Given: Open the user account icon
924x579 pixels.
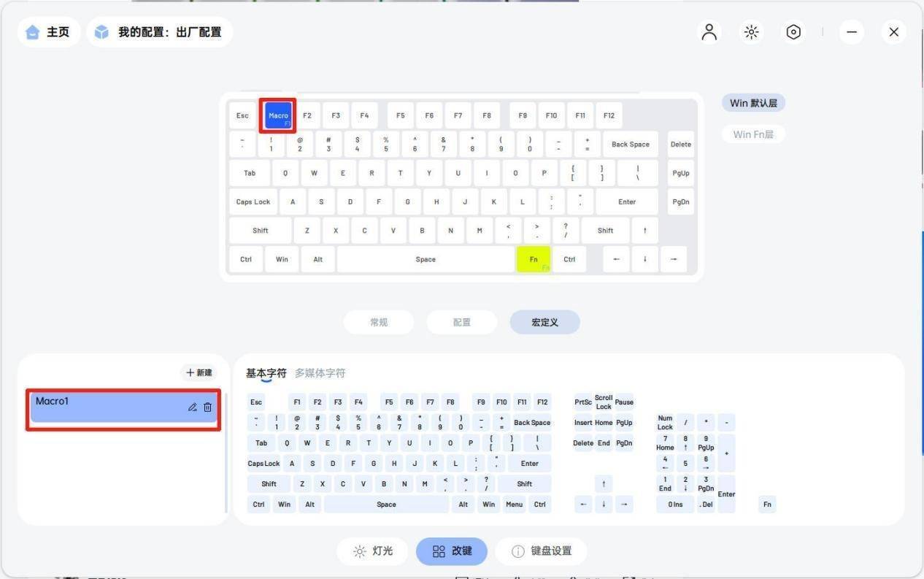Looking at the screenshot, I should 709,32.
